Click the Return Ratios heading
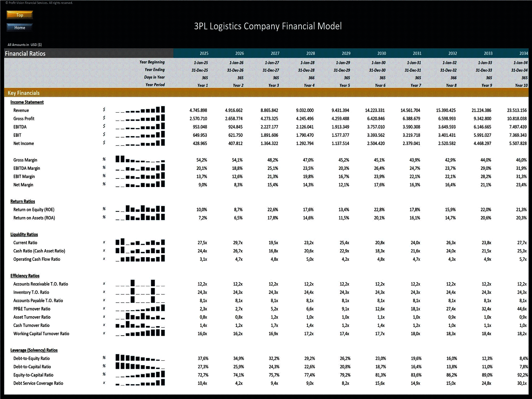This screenshot has width=532, height=399. (x=23, y=201)
